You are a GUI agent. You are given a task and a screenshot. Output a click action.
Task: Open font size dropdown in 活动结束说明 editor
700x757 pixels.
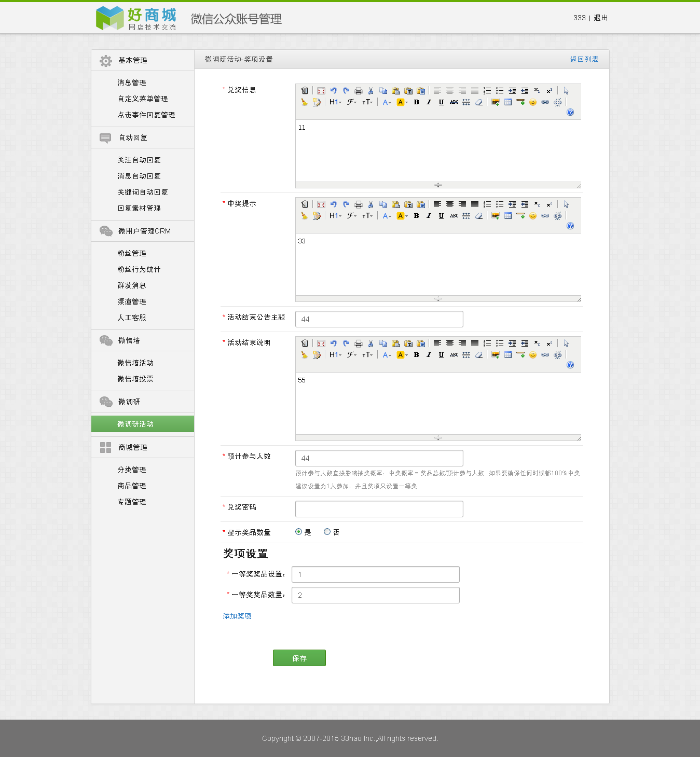[x=368, y=355]
